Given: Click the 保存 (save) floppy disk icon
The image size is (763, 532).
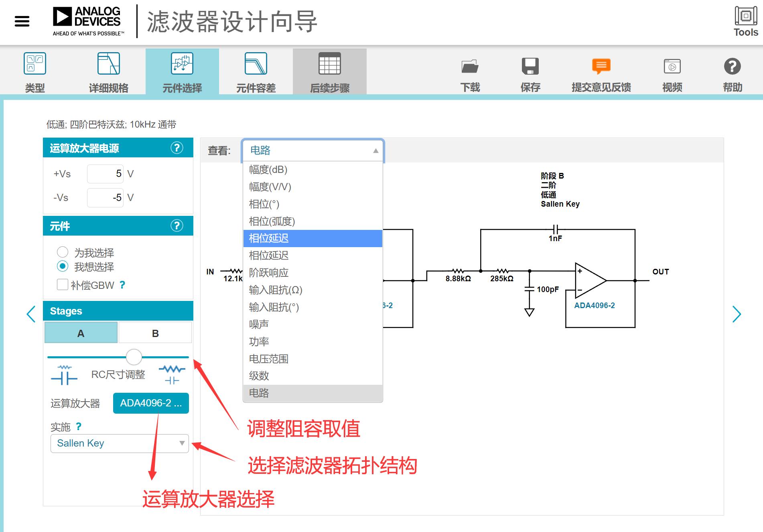Looking at the screenshot, I should [x=530, y=67].
